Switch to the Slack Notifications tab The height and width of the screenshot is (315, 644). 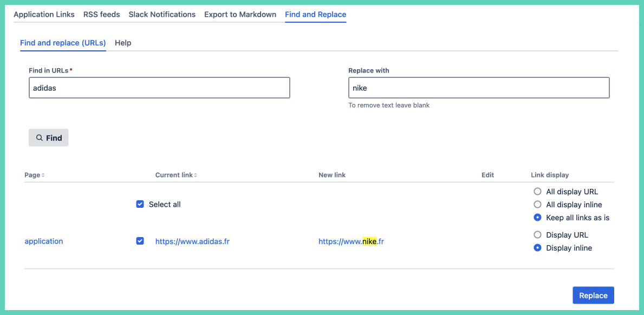(x=161, y=15)
